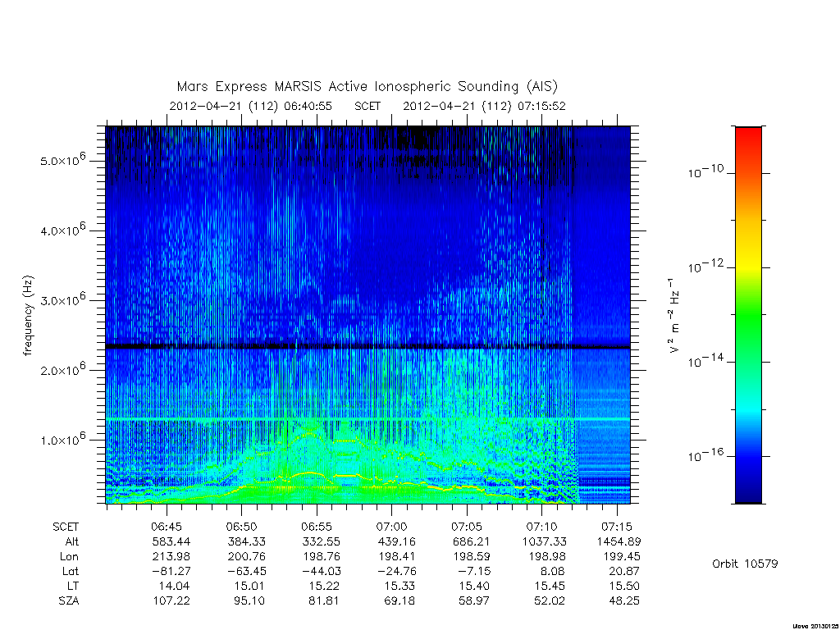The image size is (840, 630).
Task: Click the Alt row label
Action: click(x=71, y=541)
